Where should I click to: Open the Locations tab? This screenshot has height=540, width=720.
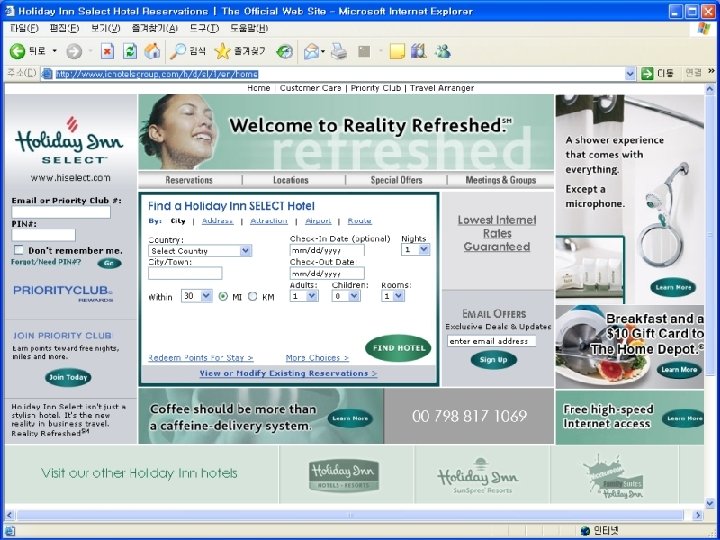(291, 180)
